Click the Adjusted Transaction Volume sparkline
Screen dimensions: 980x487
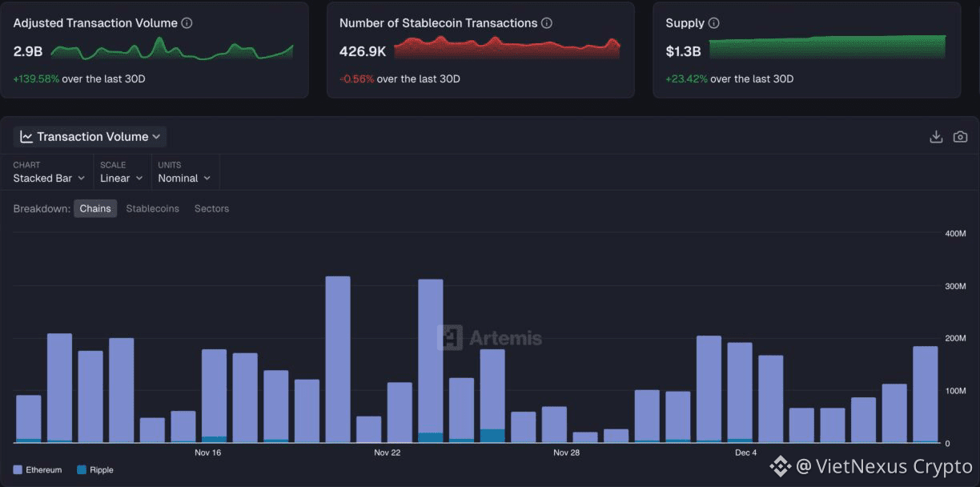click(171, 50)
